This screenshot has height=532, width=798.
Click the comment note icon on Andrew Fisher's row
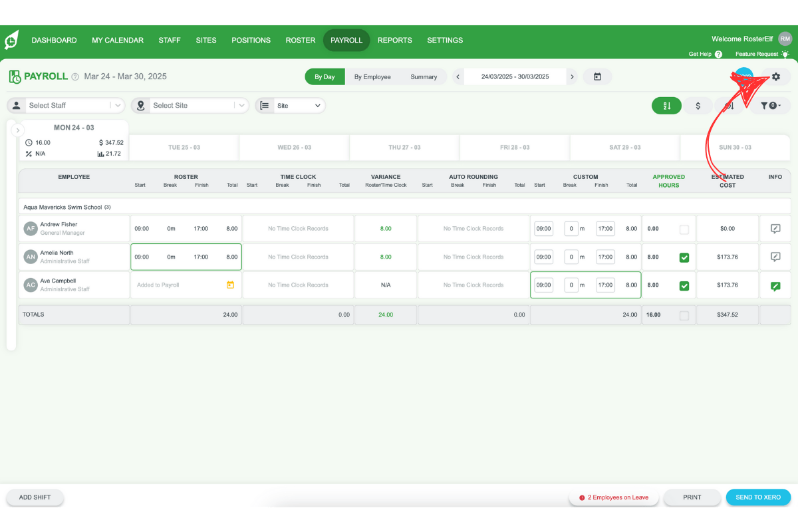point(775,228)
